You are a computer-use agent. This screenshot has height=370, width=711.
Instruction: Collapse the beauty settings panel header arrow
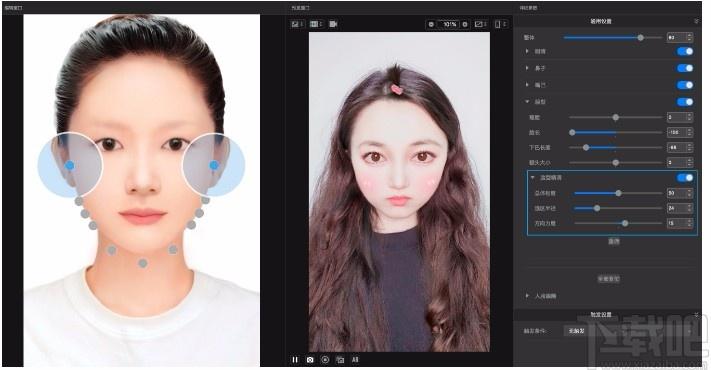696,21
